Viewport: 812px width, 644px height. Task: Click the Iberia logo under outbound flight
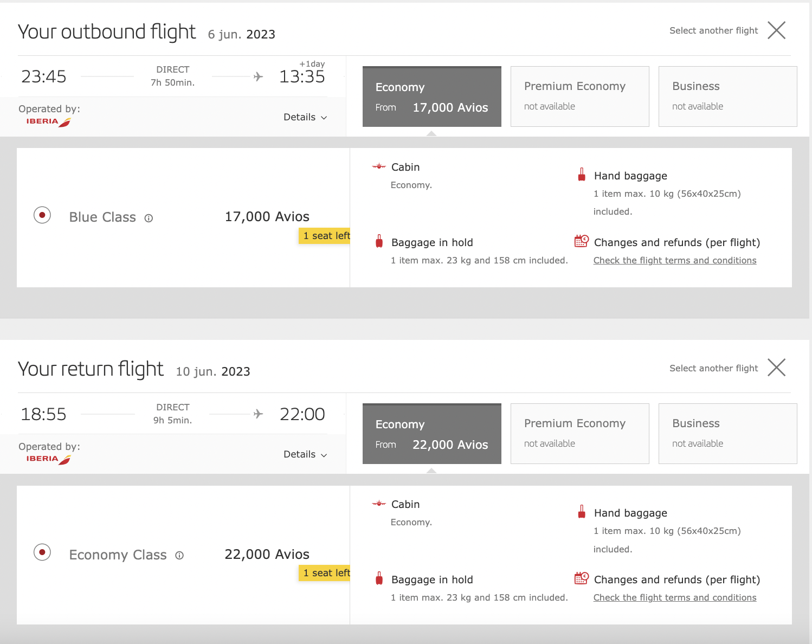coord(48,122)
